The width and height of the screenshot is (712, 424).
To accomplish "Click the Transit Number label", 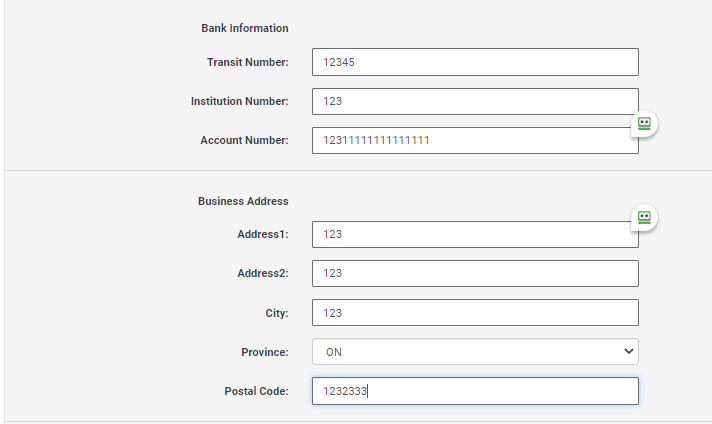I will 247,62.
